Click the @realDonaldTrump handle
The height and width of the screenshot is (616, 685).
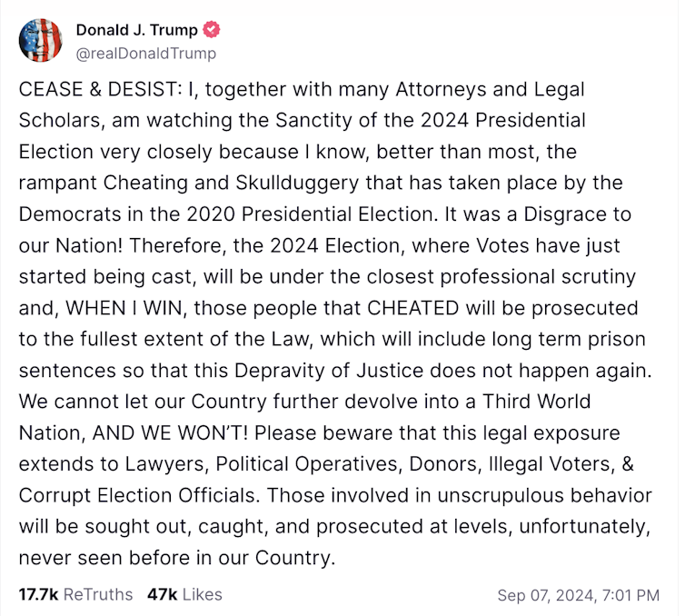pos(145,53)
